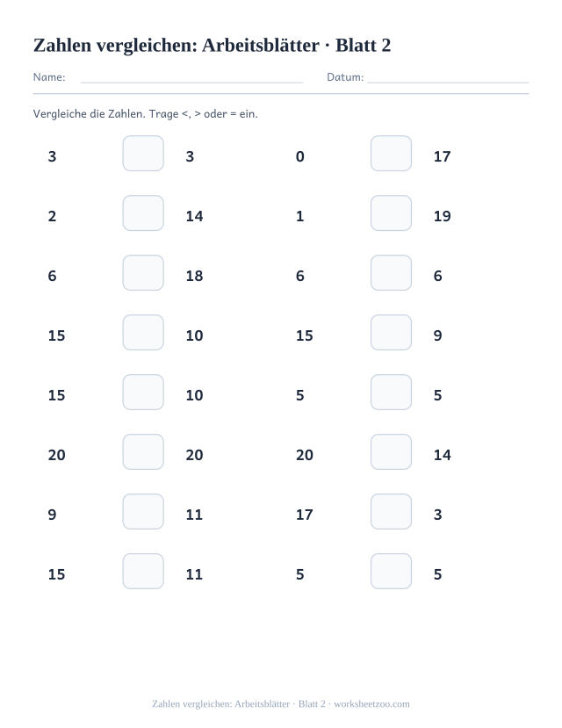
Task: Click the answer box between 9 and 11
Action: [x=143, y=512]
